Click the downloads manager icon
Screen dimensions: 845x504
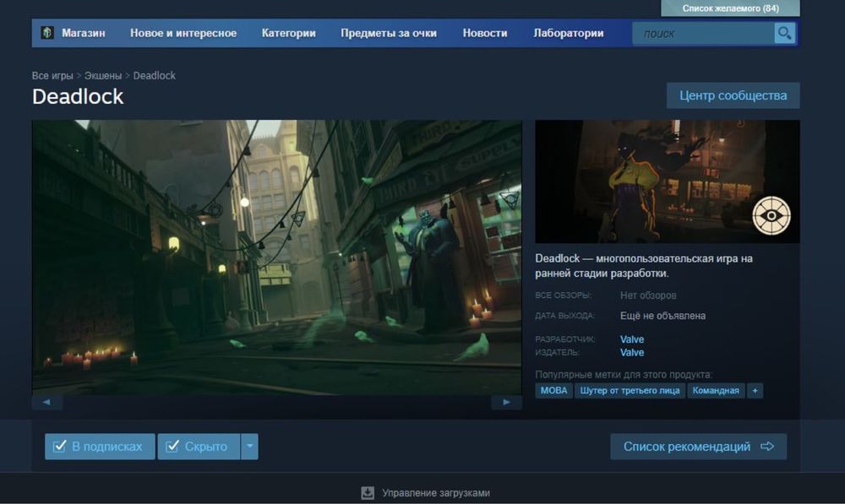pyautogui.click(x=368, y=493)
